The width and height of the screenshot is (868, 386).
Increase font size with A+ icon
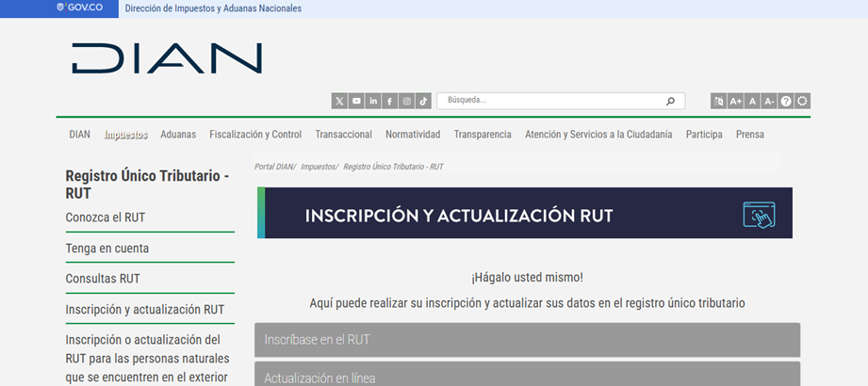(735, 101)
